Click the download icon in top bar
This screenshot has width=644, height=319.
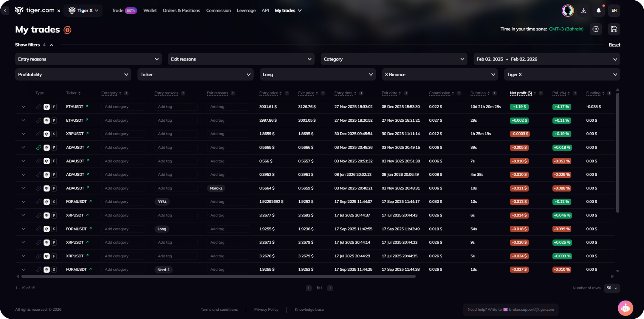583,11
